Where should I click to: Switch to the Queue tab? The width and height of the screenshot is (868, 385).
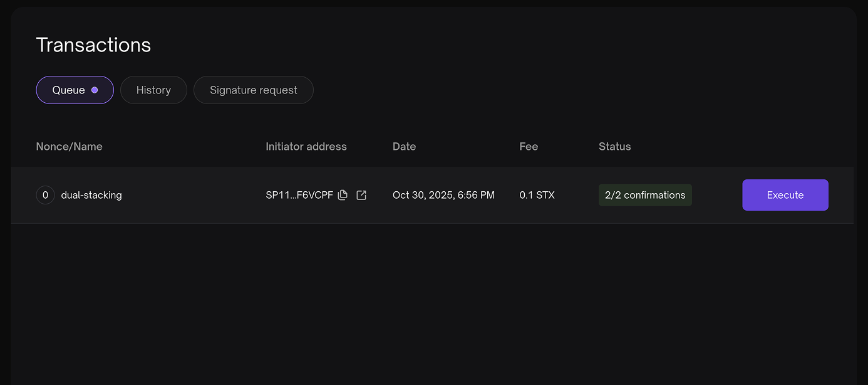click(69, 90)
